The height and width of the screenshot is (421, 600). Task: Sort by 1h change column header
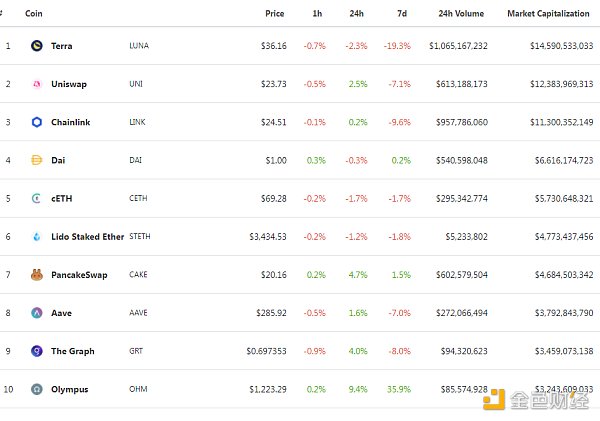tap(317, 14)
